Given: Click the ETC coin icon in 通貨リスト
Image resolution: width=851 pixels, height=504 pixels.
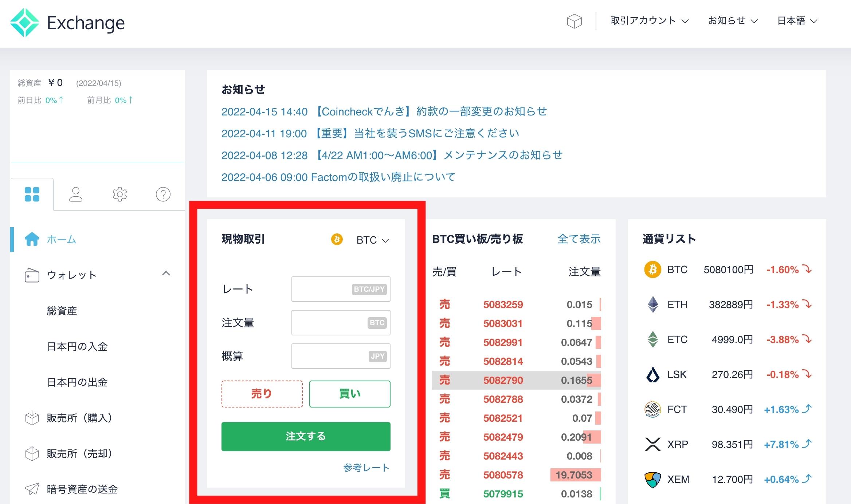Looking at the screenshot, I should click(652, 339).
